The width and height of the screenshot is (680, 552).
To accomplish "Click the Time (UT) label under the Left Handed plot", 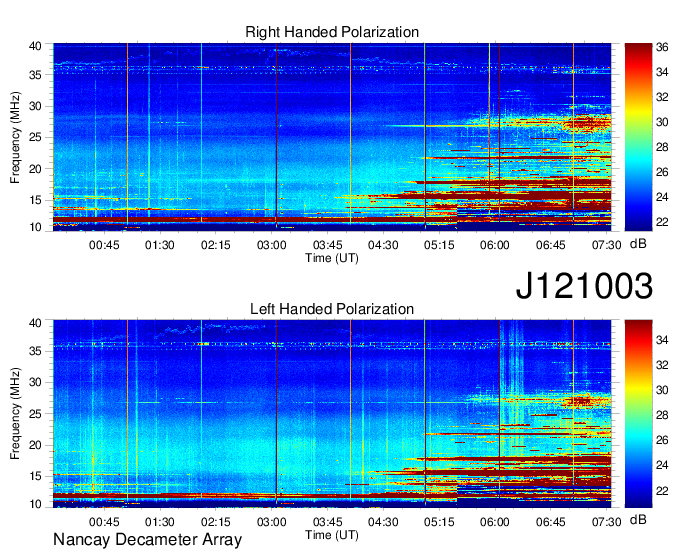I will pos(332,535).
